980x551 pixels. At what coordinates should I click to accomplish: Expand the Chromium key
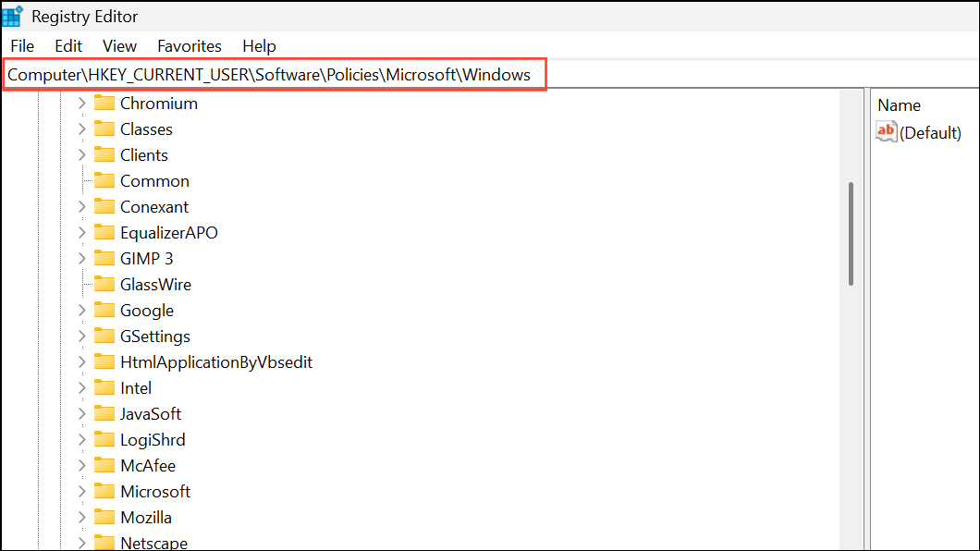[x=82, y=103]
